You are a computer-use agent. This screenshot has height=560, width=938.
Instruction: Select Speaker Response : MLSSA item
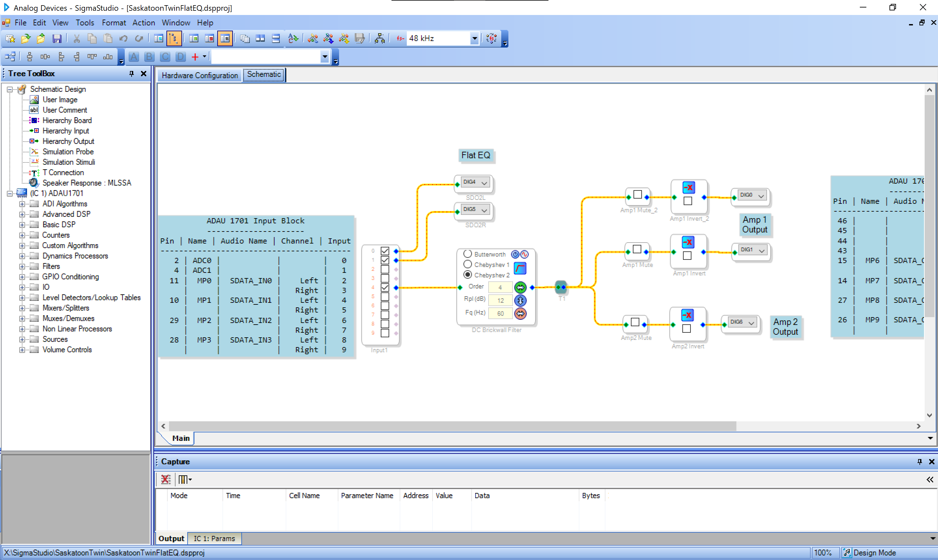(x=87, y=183)
